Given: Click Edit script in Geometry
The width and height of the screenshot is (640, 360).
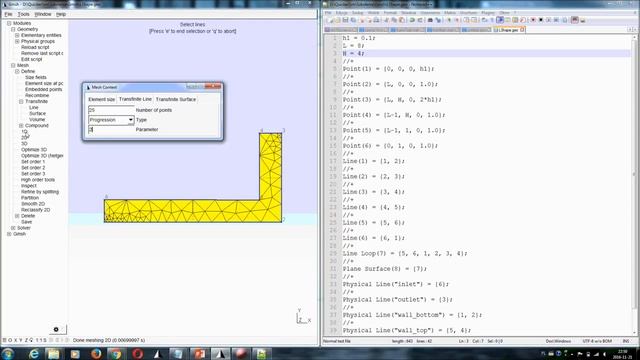Looking at the screenshot, I should (31, 59).
